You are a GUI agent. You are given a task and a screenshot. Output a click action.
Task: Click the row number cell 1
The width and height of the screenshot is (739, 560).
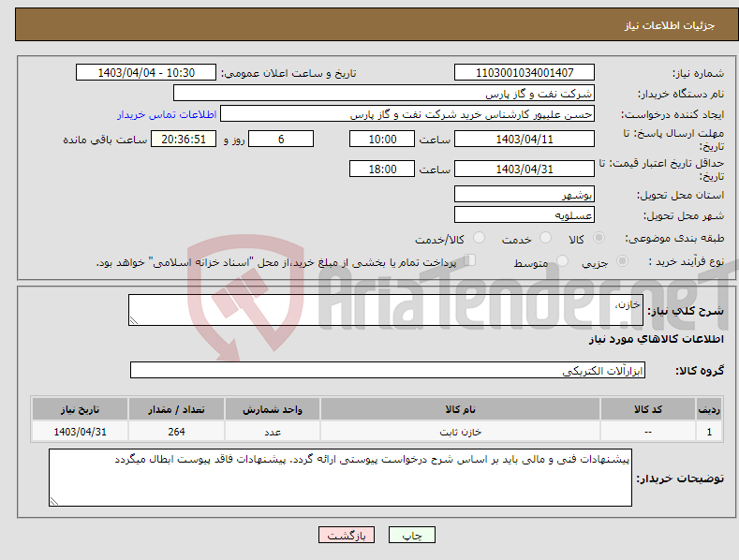point(709,432)
